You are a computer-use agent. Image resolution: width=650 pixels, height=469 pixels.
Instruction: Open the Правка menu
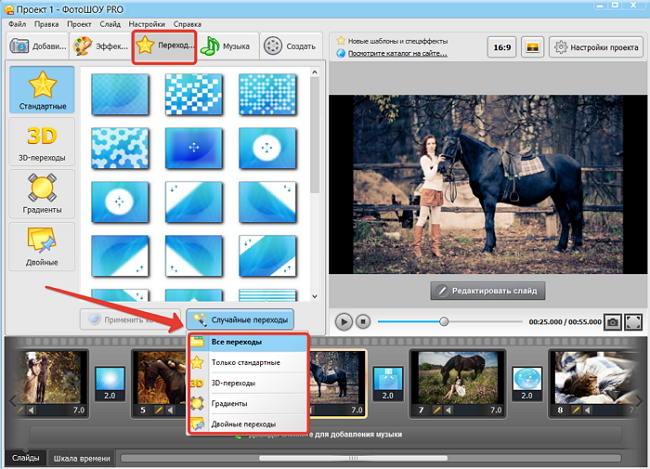(x=46, y=24)
